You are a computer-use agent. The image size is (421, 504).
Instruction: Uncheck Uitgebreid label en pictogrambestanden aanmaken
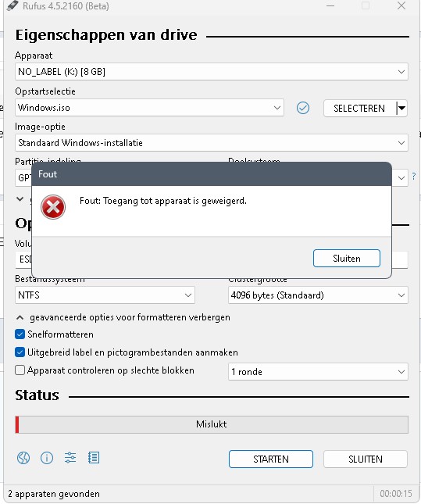pyautogui.click(x=20, y=352)
